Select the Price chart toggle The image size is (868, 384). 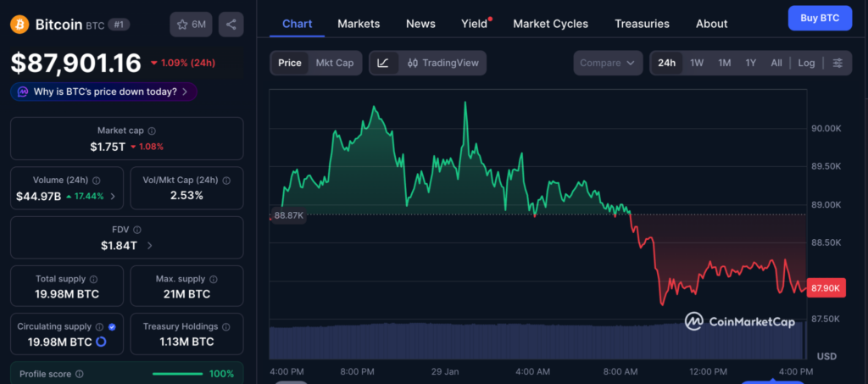click(x=290, y=63)
